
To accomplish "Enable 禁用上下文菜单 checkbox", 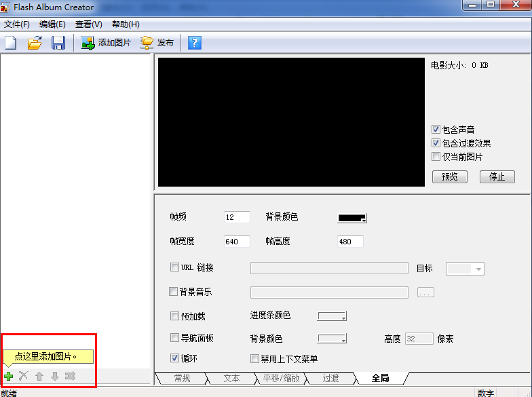I will pos(254,358).
